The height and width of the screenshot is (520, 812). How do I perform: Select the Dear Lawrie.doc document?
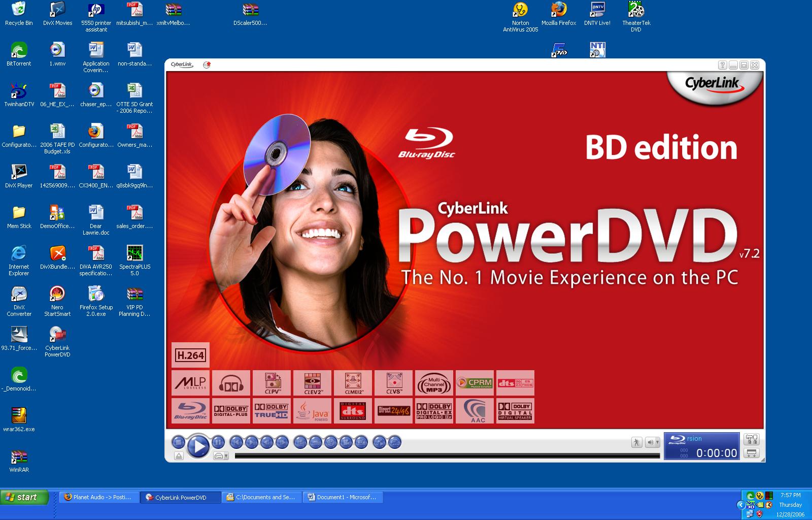click(x=96, y=220)
